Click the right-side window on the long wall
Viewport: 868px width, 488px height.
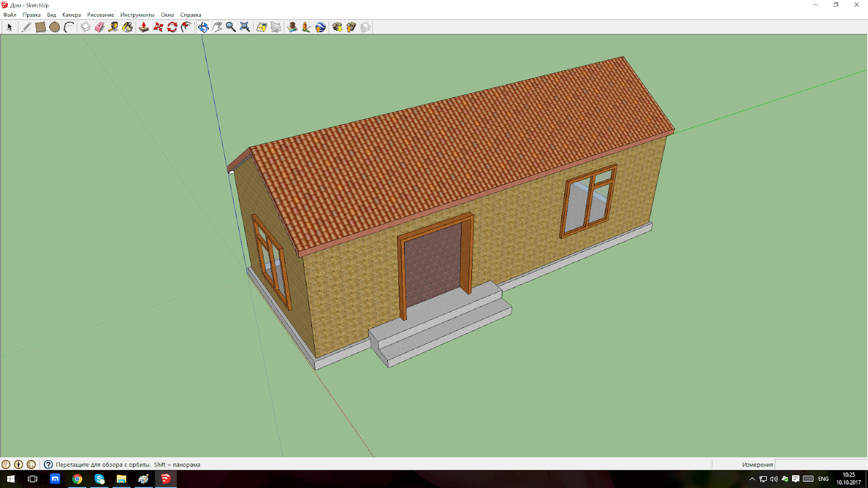[x=589, y=201]
